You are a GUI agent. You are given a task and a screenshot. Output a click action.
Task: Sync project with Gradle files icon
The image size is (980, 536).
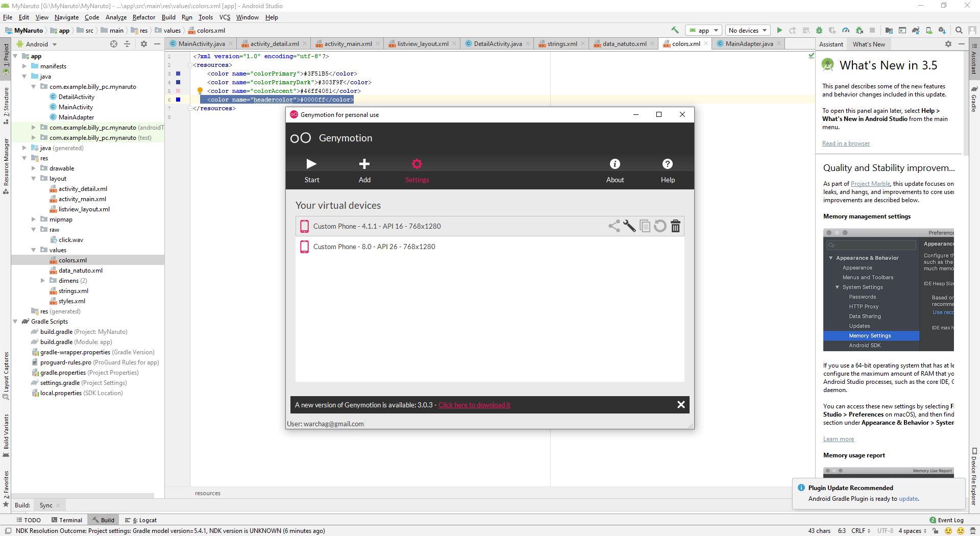916,30
